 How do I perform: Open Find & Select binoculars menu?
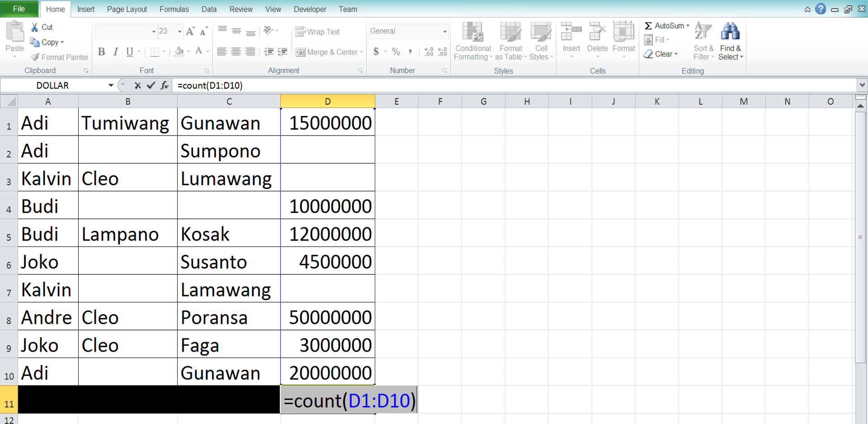[731, 41]
